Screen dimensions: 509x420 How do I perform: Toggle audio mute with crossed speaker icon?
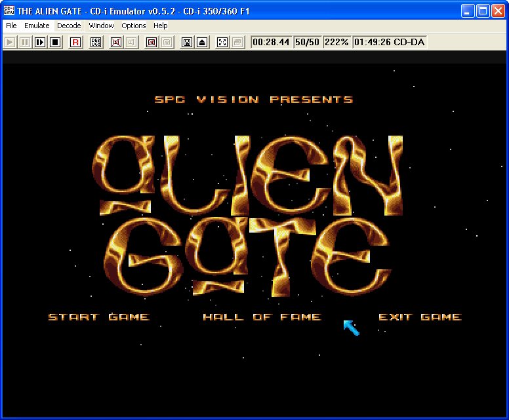click(x=116, y=42)
